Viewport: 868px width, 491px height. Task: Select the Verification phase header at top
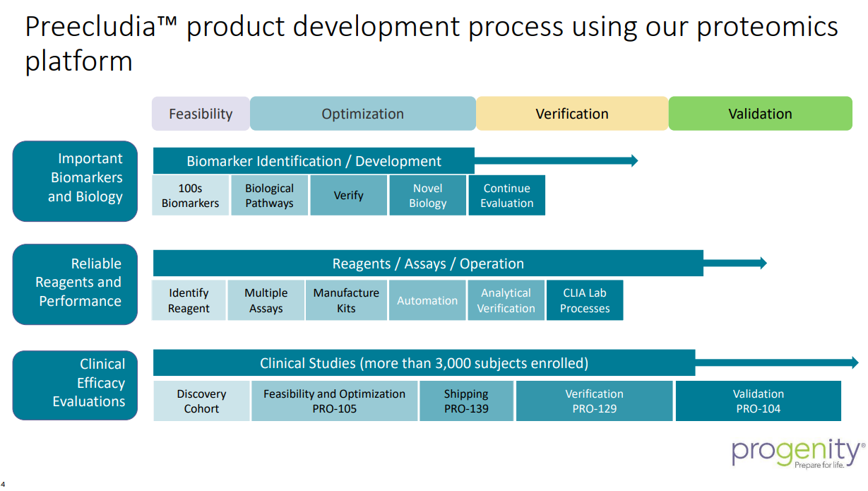572,114
